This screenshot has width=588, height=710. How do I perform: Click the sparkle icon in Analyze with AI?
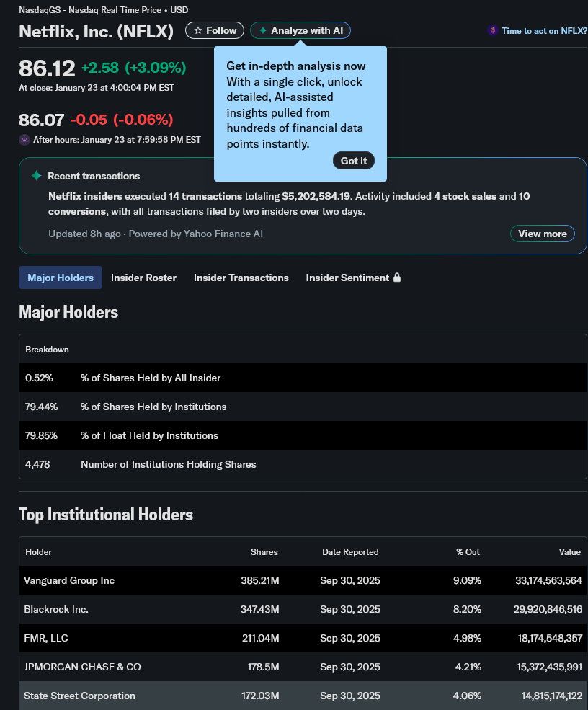coord(262,30)
